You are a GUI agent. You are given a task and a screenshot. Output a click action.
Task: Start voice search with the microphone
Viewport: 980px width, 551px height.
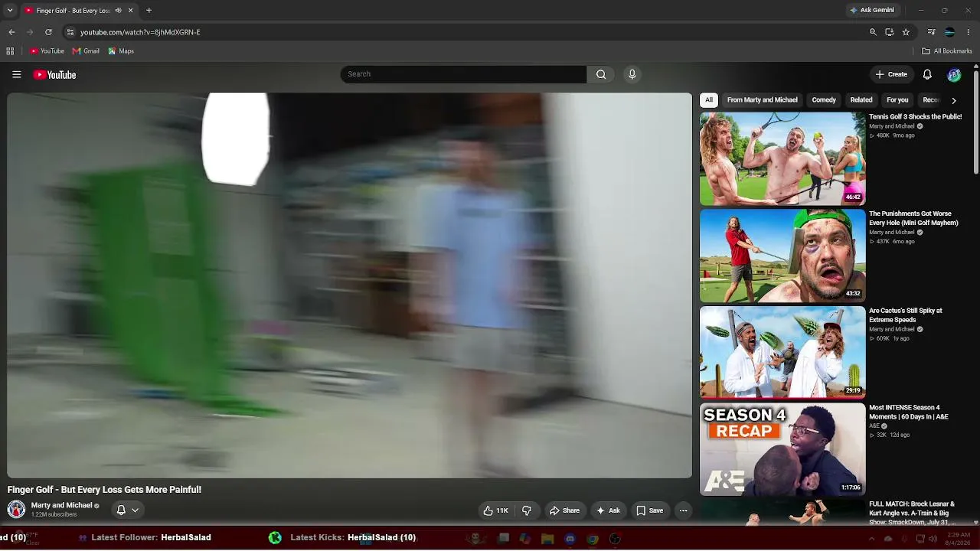[x=632, y=74]
